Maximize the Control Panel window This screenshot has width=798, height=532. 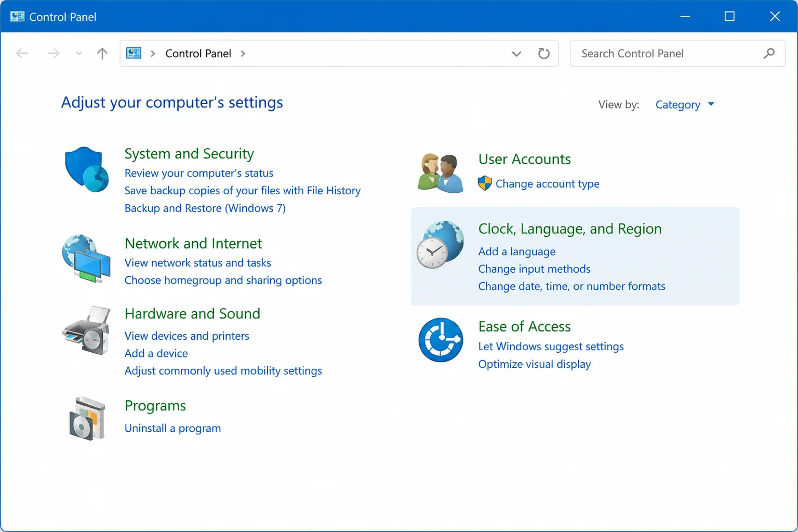click(729, 17)
